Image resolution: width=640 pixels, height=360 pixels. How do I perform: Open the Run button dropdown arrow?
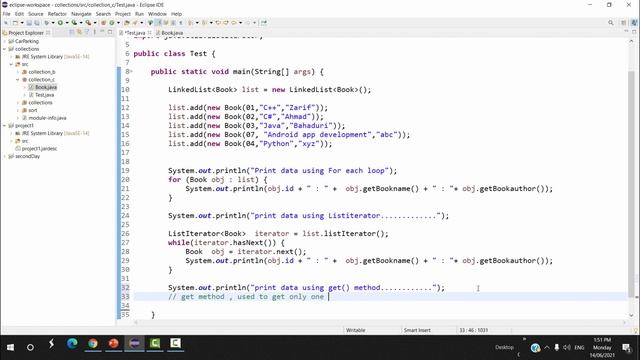tap(67, 23)
